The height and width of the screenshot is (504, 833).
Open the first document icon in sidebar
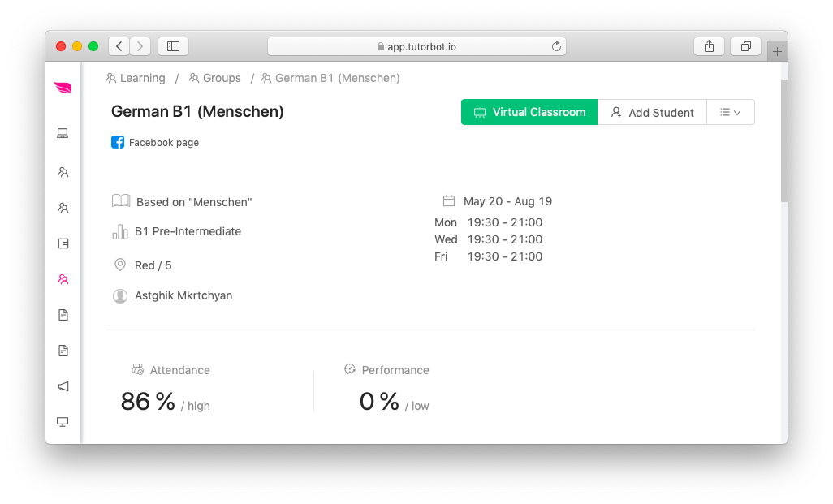pyautogui.click(x=63, y=315)
